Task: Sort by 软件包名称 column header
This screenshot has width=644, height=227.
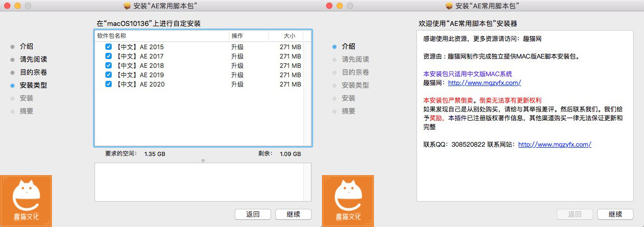Action: pyautogui.click(x=162, y=36)
